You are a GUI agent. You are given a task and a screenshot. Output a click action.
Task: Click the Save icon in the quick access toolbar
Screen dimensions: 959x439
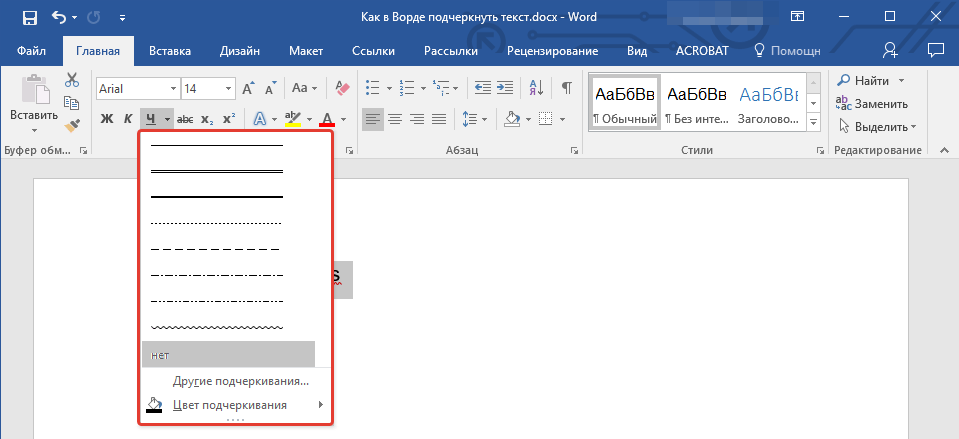coord(29,17)
